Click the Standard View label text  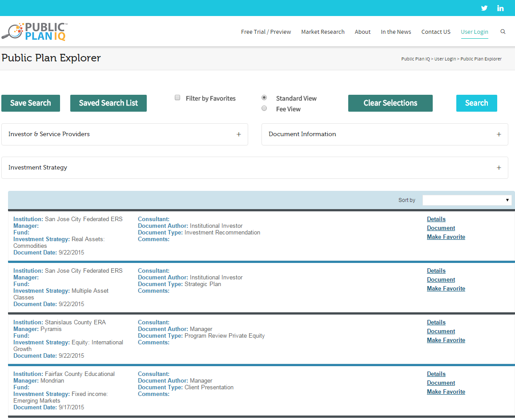(x=296, y=99)
